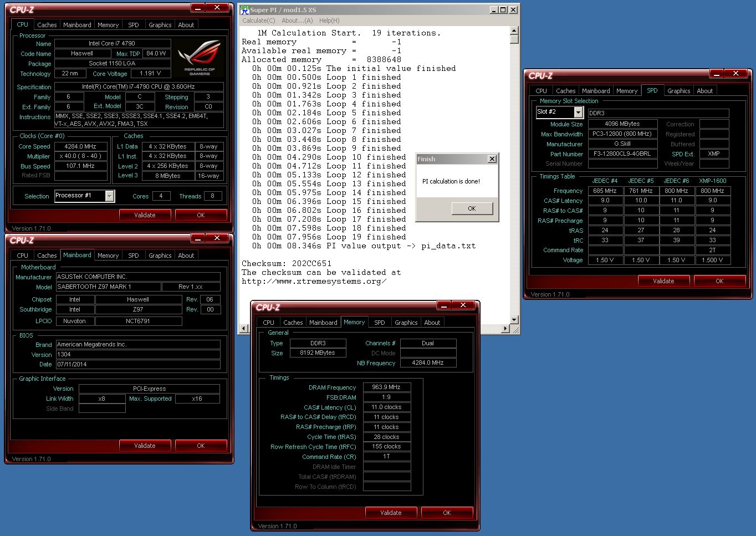Click the NB Frequency 4284.0 MHz value
The image size is (756, 536).
pos(428,363)
